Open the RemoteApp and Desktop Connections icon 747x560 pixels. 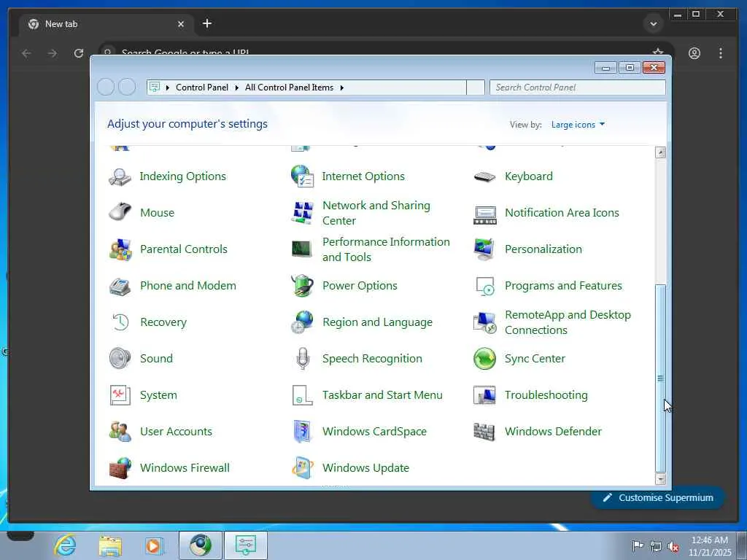click(485, 322)
